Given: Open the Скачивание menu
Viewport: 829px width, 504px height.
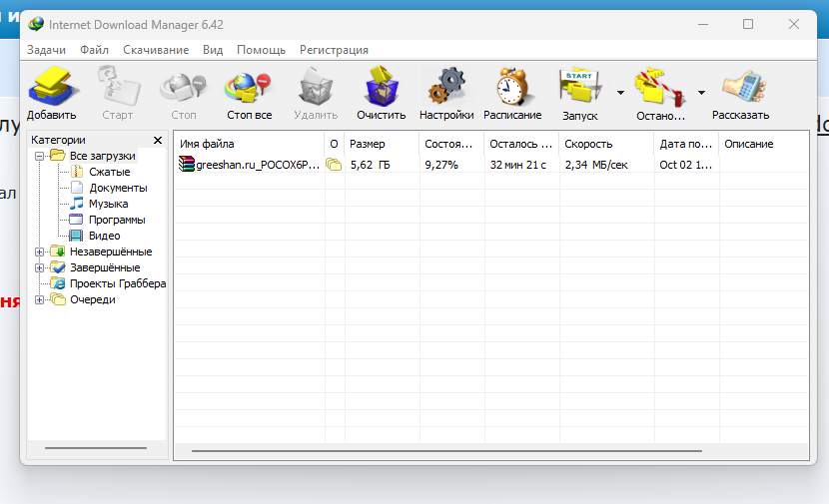Looking at the screenshot, I should tap(156, 50).
